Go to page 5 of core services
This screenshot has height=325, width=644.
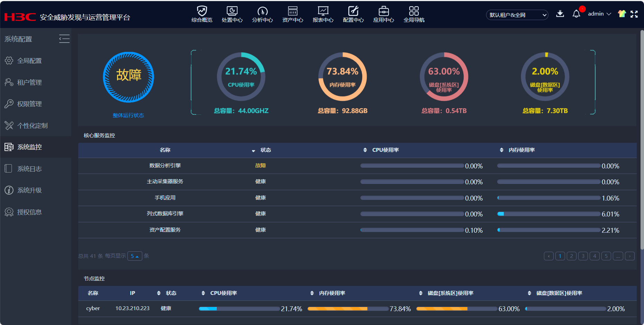606,256
